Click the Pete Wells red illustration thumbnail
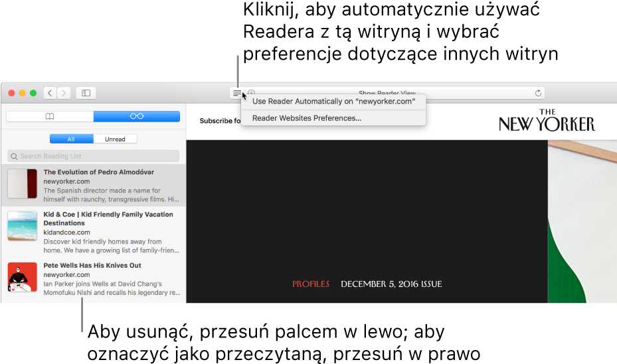Image resolution: width=617 pixels, height=364 pixels. pos(23,277)
